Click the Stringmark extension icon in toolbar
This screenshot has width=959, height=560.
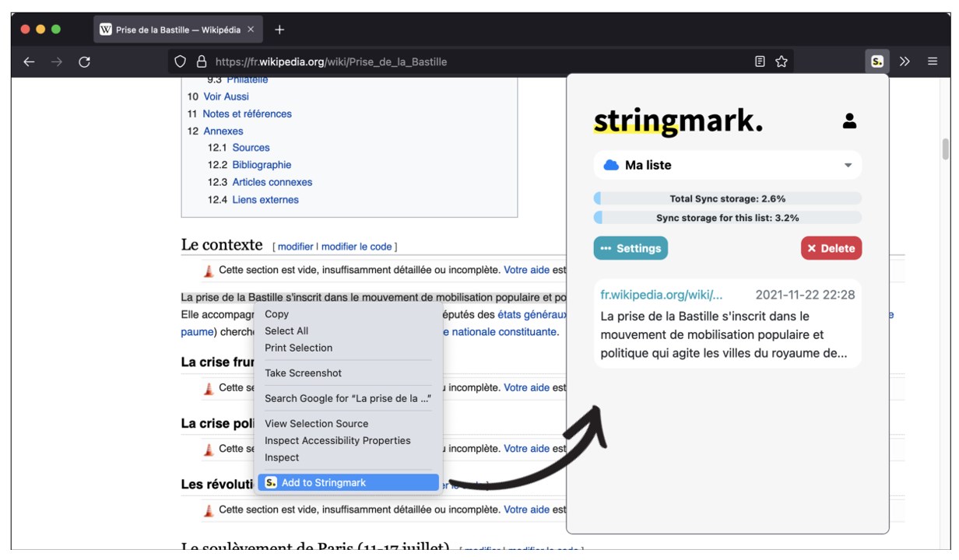pos(876,61)
